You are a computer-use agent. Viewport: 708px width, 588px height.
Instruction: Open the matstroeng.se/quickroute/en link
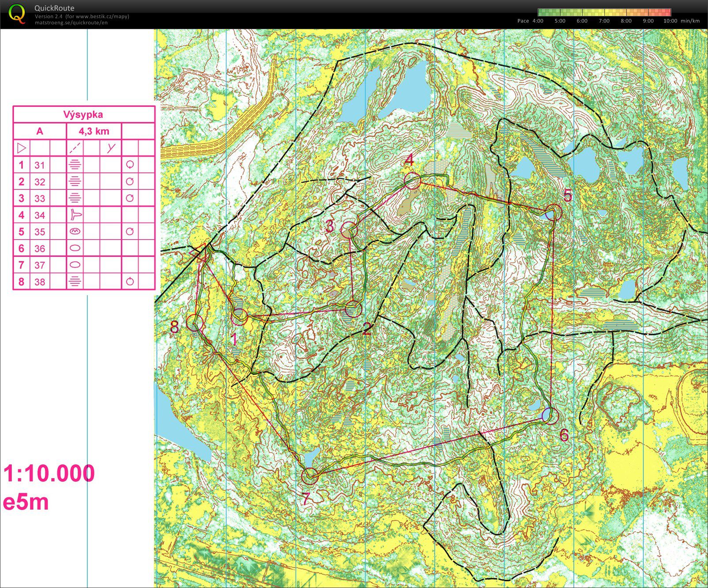pos(71,23)
